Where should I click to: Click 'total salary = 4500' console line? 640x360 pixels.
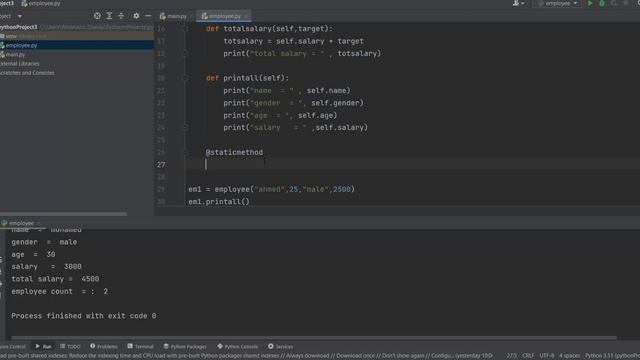point(55,279)
